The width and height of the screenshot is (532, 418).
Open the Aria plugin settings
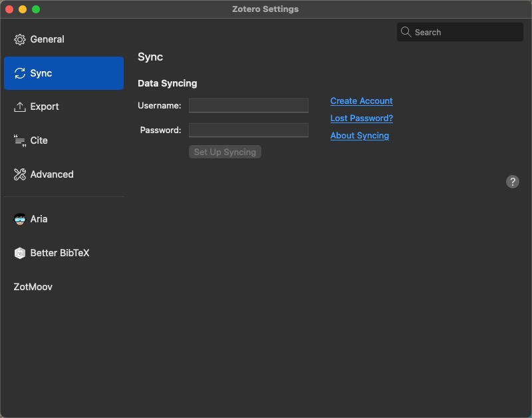[64, 219]
